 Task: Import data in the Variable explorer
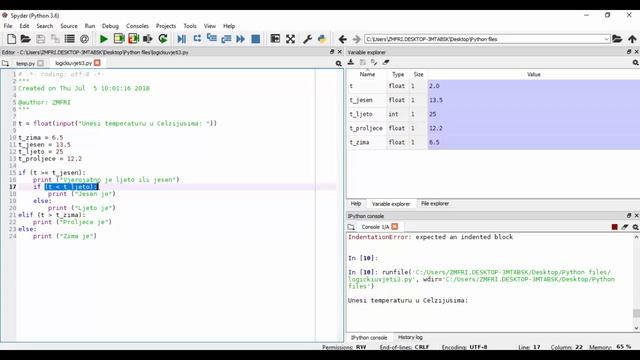click(x=351, y=62)
